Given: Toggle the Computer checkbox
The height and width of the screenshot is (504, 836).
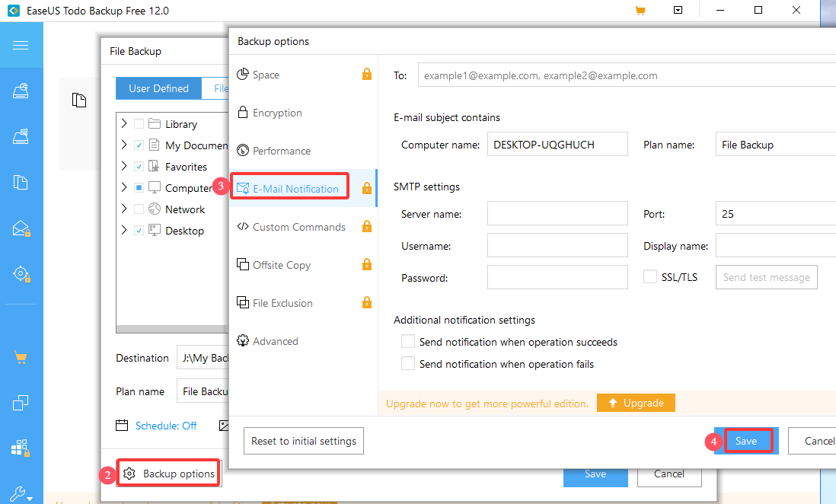Looking at the screenshot, I should pos(139,188).
